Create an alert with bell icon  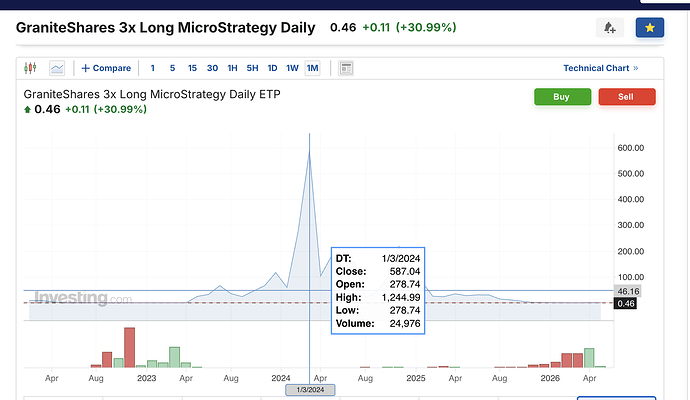point(609,28)
